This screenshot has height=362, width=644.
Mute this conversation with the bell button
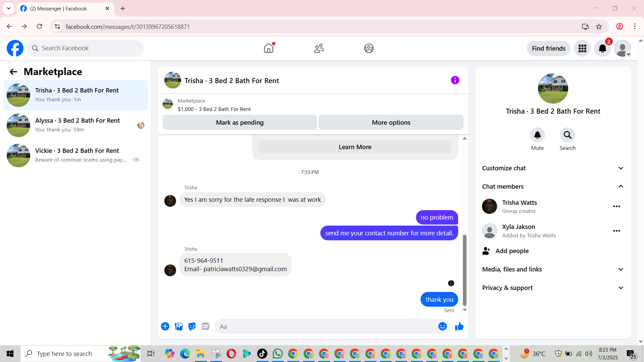pyautogui.click(x=537, y=135)
